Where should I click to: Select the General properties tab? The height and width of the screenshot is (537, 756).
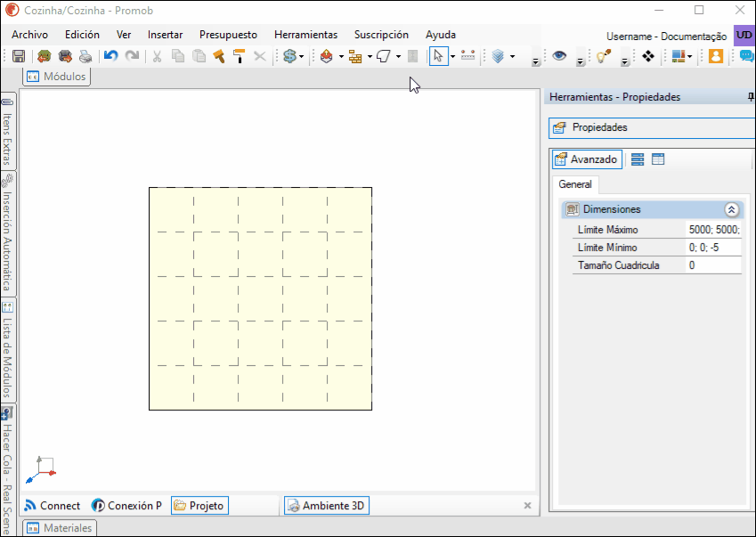pos(575,184)
